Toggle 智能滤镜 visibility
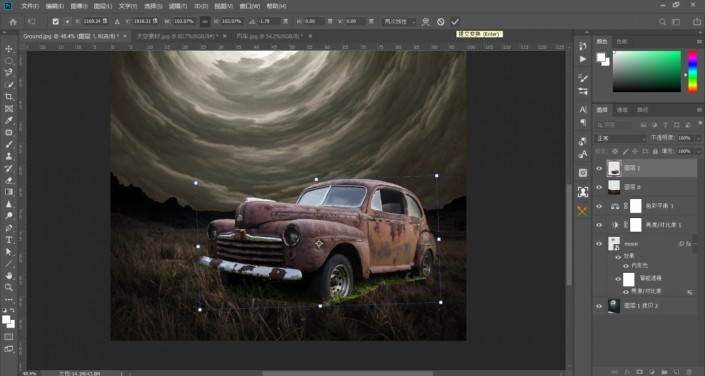Screen dimensions: 705x376 point(618,279)
